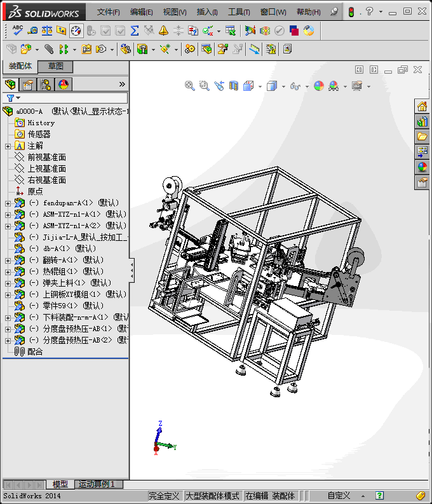
Task: Expand the ASM-XYZ-n1-A<1> component
Action: pyautogui.click(x=8, y=215)
